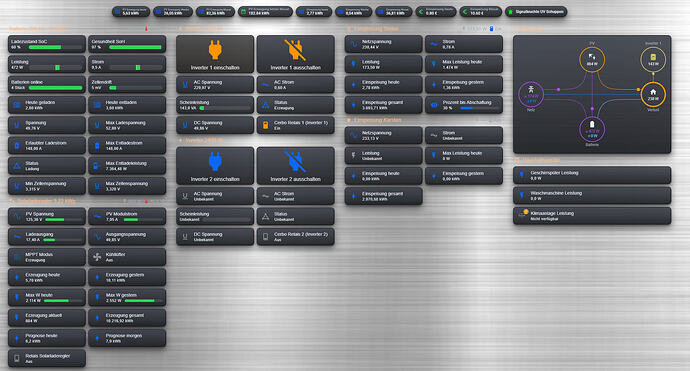This screenshot has width=690, height=371.
Task: Toggle Cerbo Relais 2 (Inverter 2) tile
Action: pyautogui.click(x=295, y=236)
